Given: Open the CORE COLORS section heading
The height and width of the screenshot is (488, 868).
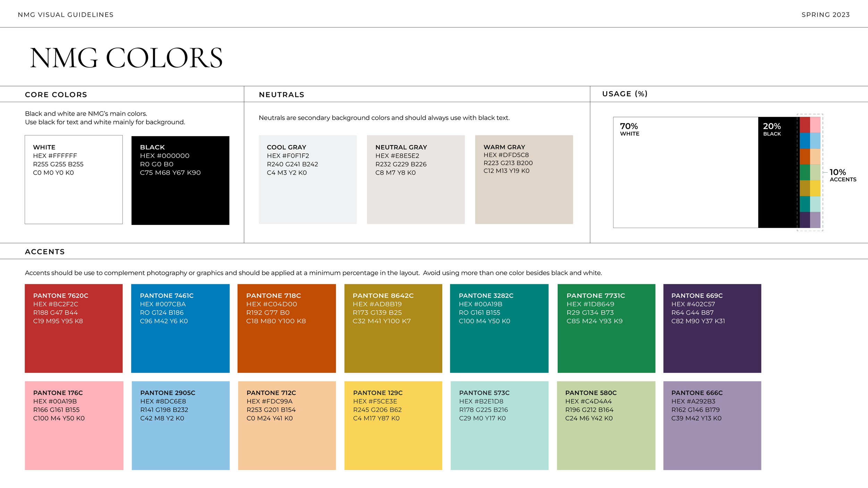Looking at the screenshot, I should 56,94.
